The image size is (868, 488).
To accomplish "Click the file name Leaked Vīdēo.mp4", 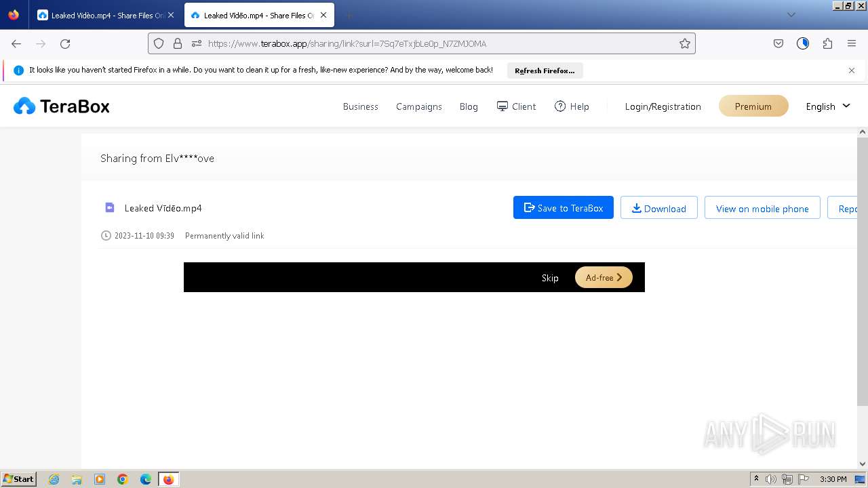I will (x=163, y=208).
